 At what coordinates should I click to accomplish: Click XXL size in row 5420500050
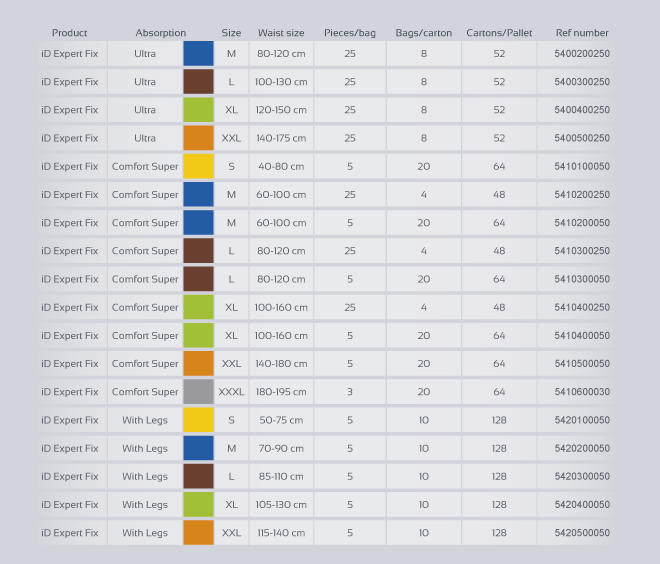coord(231,533)
